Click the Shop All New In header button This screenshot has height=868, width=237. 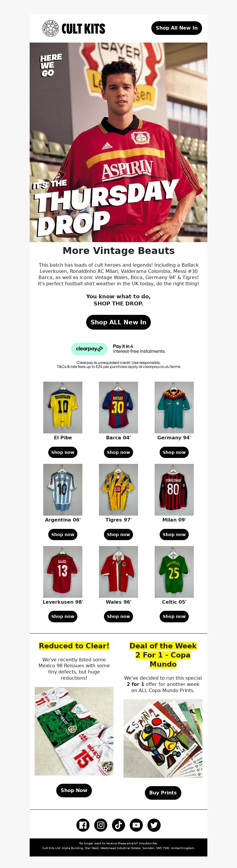[177, 28]
